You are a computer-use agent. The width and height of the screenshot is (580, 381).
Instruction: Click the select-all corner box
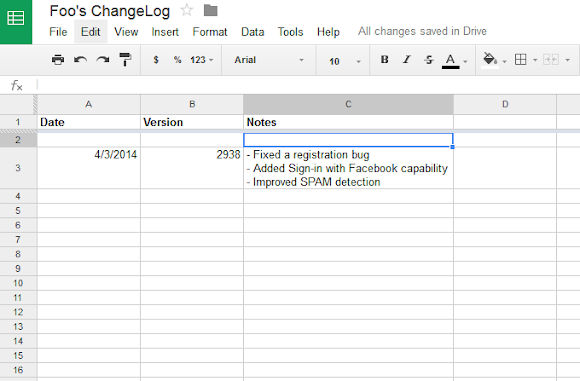click(18, 104)
